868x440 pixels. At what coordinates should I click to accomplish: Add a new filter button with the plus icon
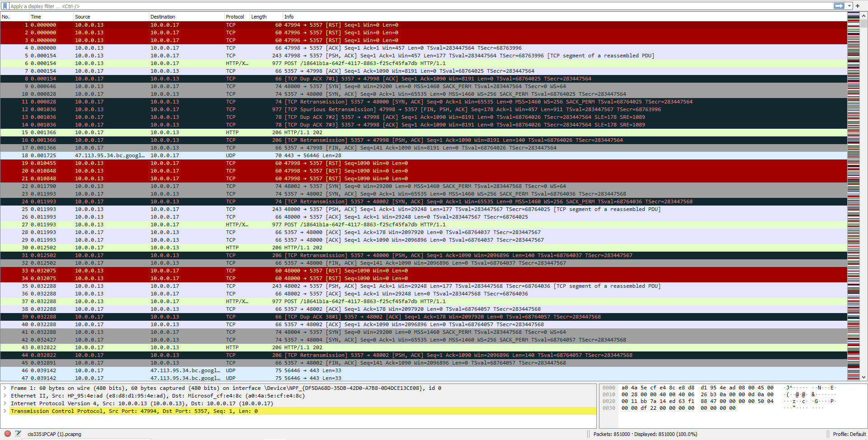click(859, 6)
